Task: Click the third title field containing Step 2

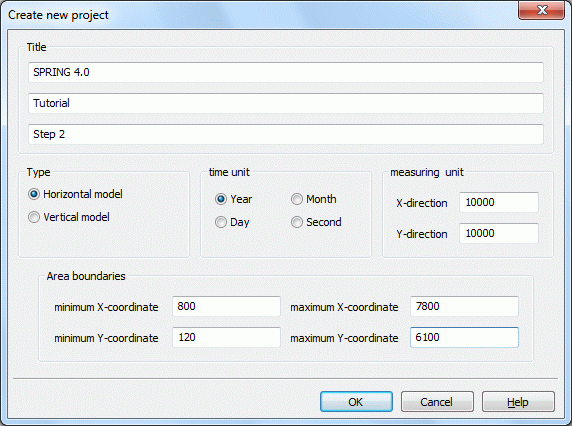Action: 286,134
